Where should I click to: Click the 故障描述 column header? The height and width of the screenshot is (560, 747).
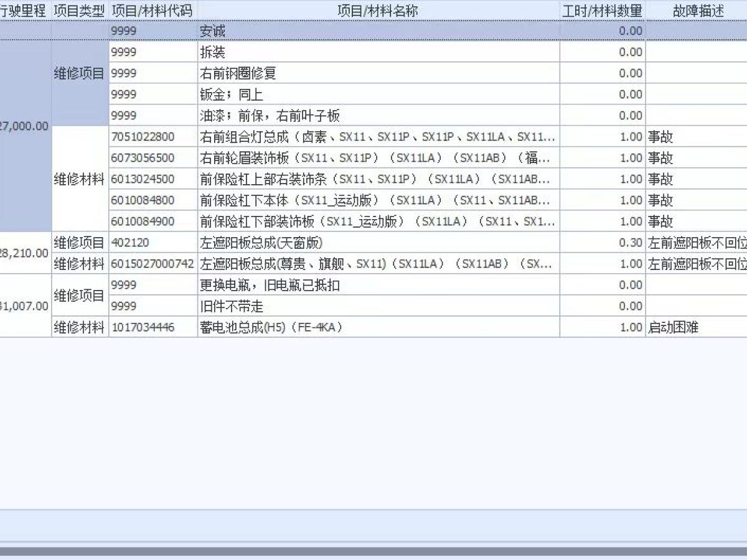pos(697,11)
